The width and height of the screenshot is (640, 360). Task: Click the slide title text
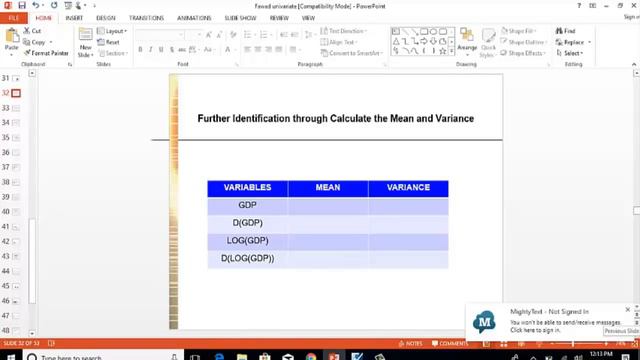click(x=336, y=118)
